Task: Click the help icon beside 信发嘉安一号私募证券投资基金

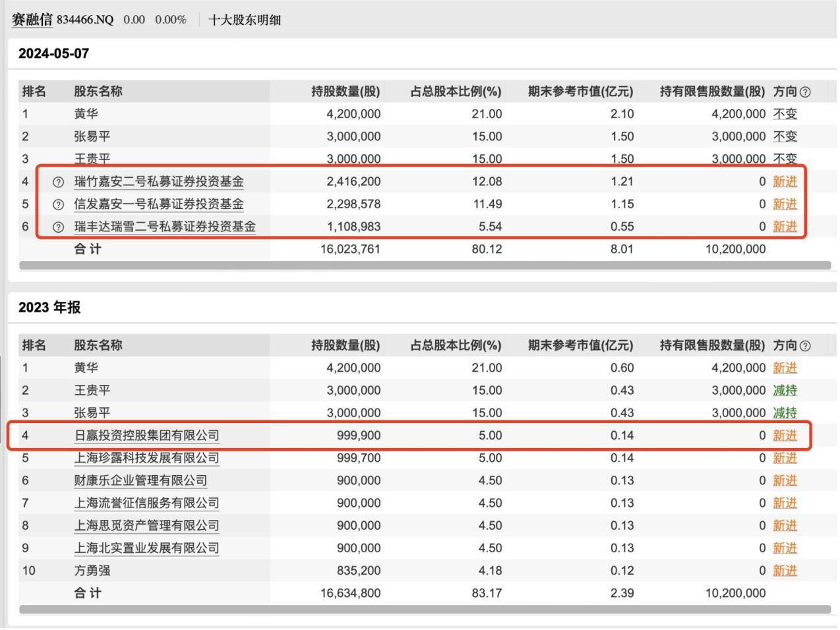Action: (x=58, y=204)
